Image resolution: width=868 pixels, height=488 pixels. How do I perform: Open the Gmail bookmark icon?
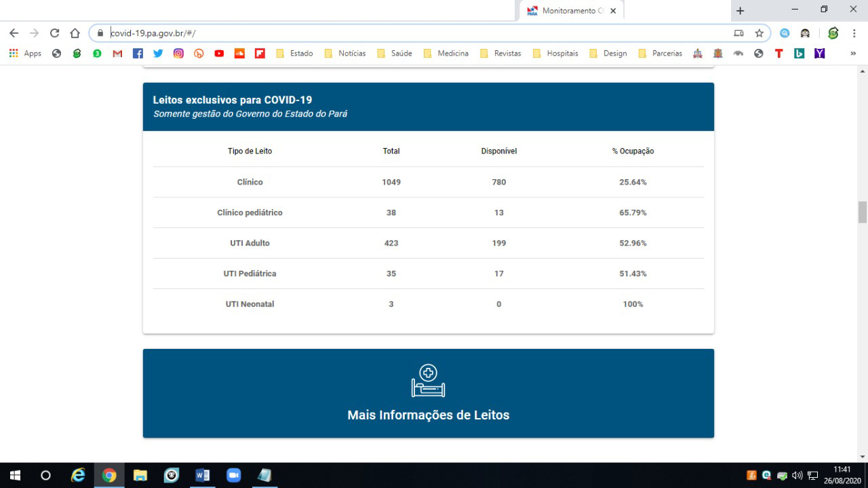pos(117,54)
